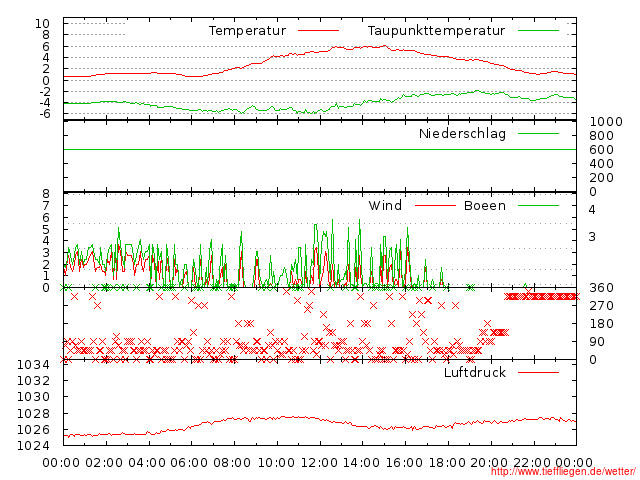Image resolution: width=640 pixels, height=480 pixels.
Task: Click the green line sample beside Taupunkttemperatur
Action: (x=538, y=31)
